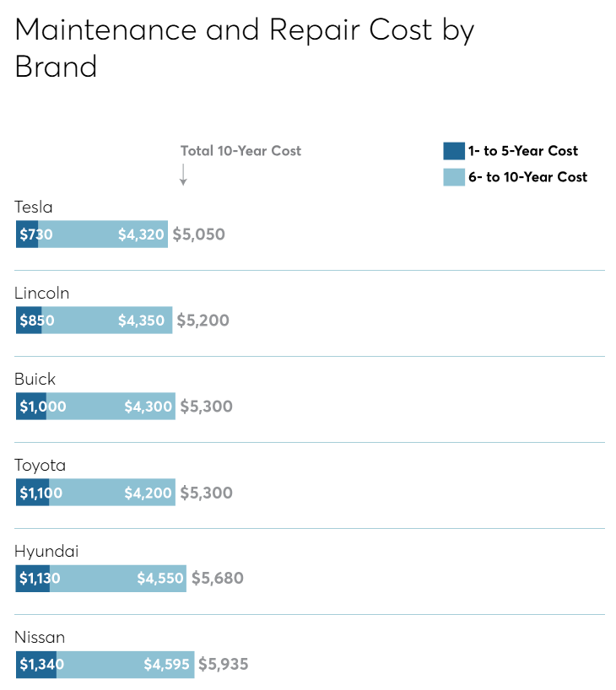The image size is (616, 690).
Task: Select the 1- to 5-Year Cost legend label
Action: point(523,151)
